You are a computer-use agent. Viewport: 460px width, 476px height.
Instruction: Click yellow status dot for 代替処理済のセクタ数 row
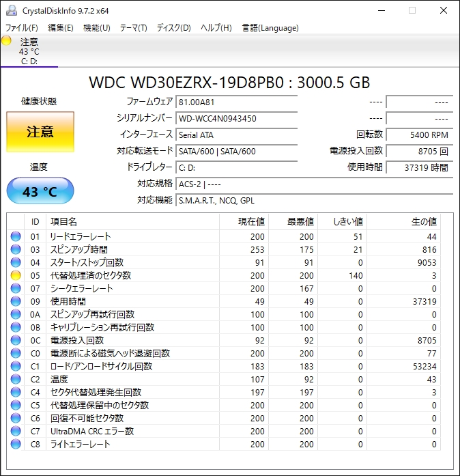(16, 275)
